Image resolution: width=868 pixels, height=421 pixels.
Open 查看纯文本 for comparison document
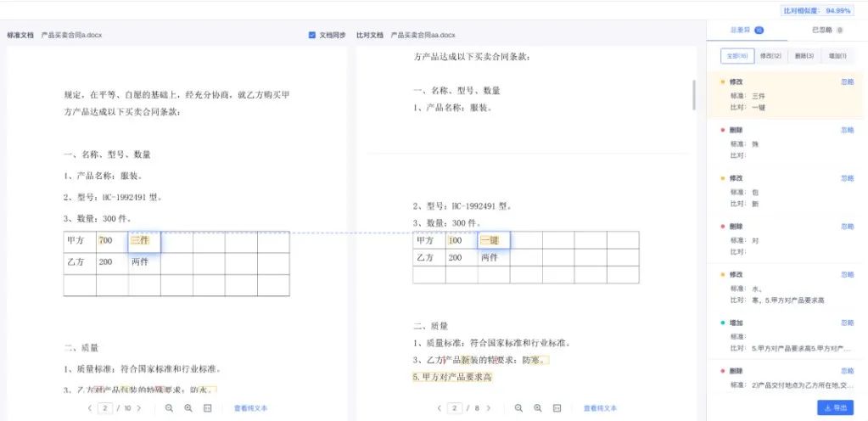pos(600,408)
